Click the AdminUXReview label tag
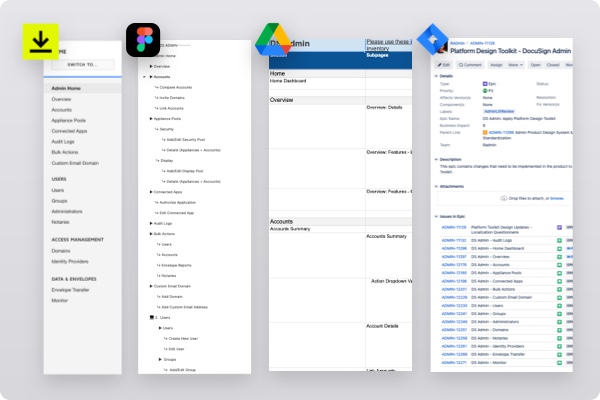The image size is (600, 400). click(500, 113)
